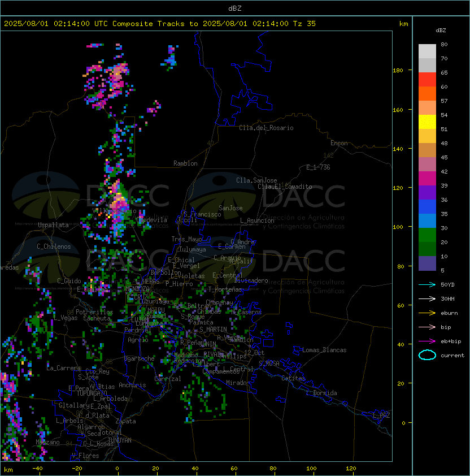This screenshot has width=470, height=476.
Task: Click the 'L_Dormida' label
Action: 321,393
